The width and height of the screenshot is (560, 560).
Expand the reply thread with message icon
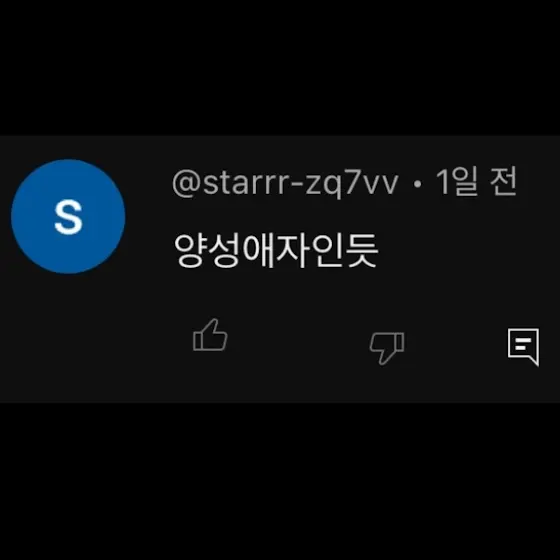[524, 347]
